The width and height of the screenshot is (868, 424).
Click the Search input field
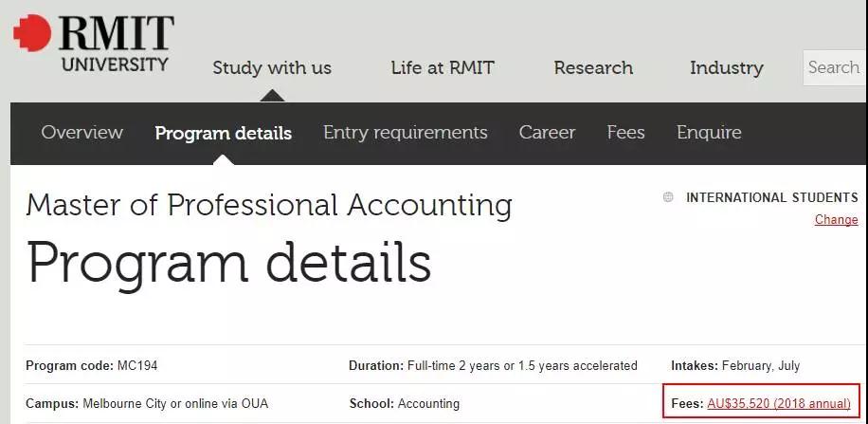click(x=834, y=67)
